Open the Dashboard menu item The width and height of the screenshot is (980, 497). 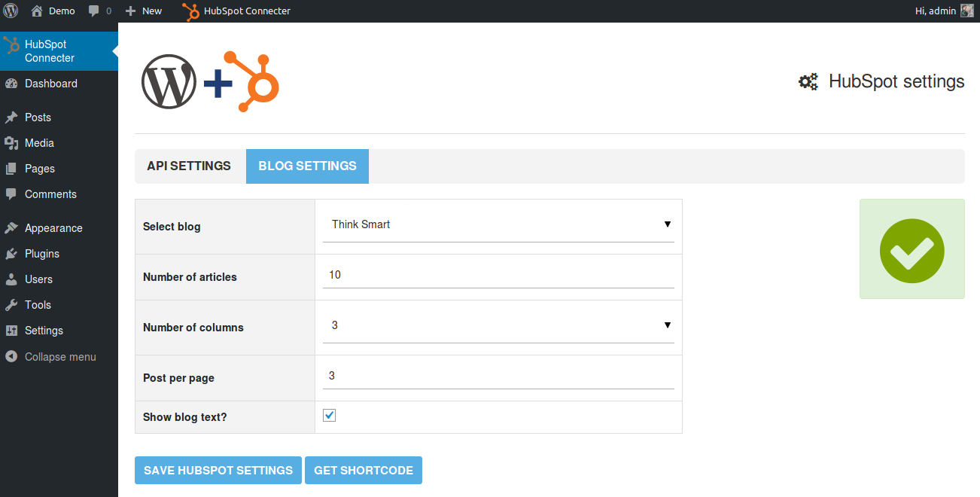59,84
